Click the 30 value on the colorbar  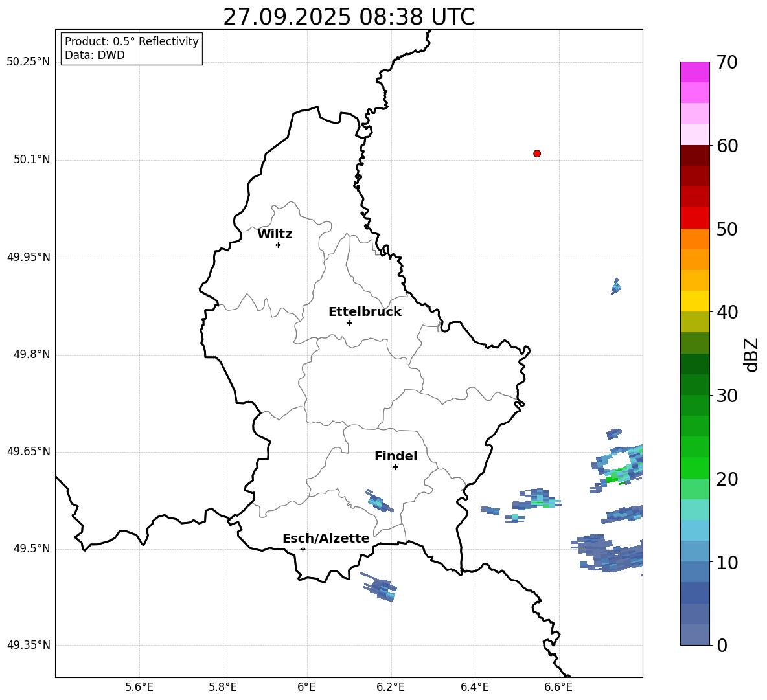[x=727, y=396]
